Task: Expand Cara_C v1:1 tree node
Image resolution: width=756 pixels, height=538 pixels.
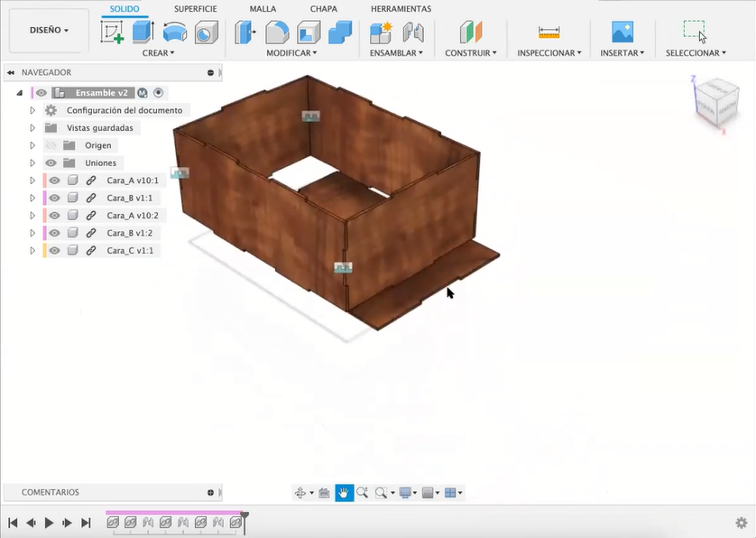Action: [x=32, y=250]
